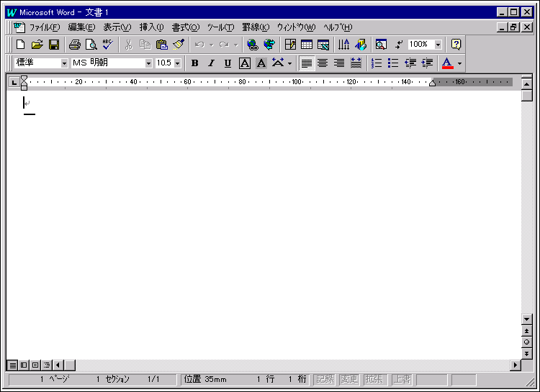Insert Excel worksheet icon
Image resolution: width=540 pixels, height=392 pixels.
pos(323,45)
